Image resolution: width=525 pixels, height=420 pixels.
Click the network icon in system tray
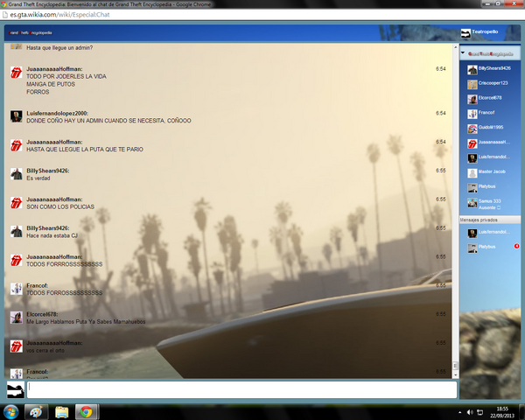point(479,412)
